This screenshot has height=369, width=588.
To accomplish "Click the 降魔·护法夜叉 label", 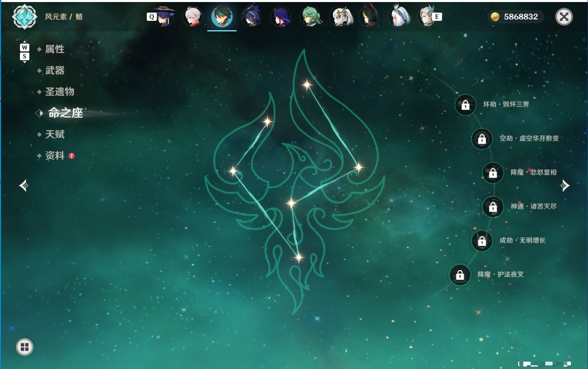I will pos(501,274).
